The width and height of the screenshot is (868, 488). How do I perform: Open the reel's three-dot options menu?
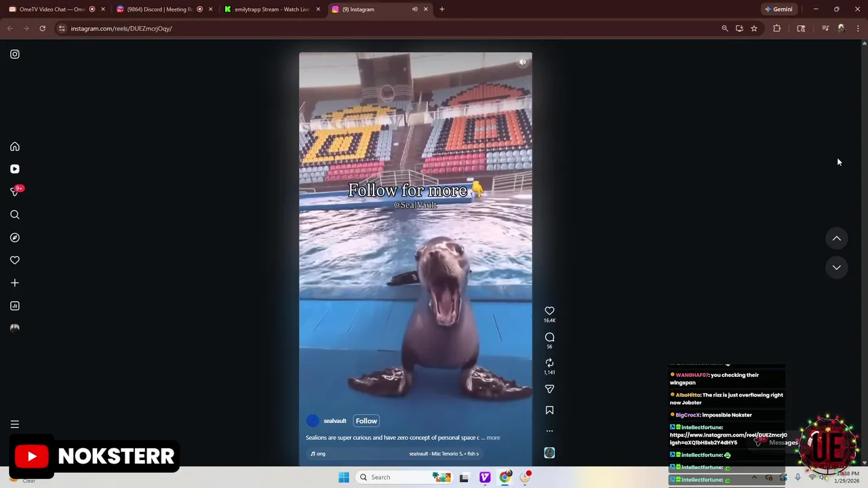click(549, 431)
